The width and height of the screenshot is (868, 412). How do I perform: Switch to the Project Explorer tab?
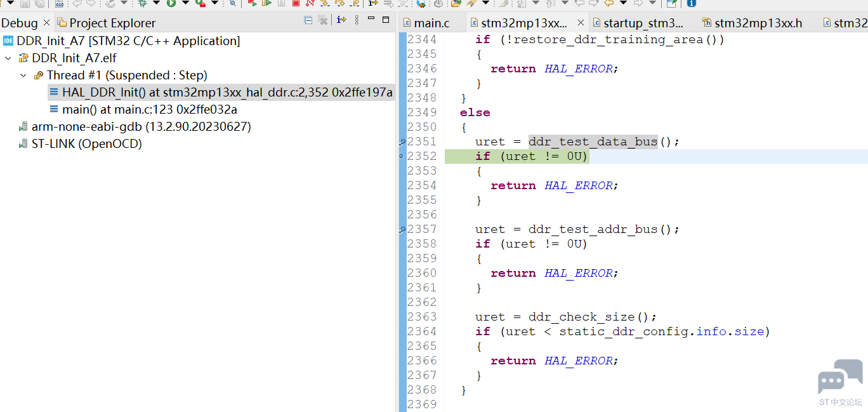pos(107,23)
